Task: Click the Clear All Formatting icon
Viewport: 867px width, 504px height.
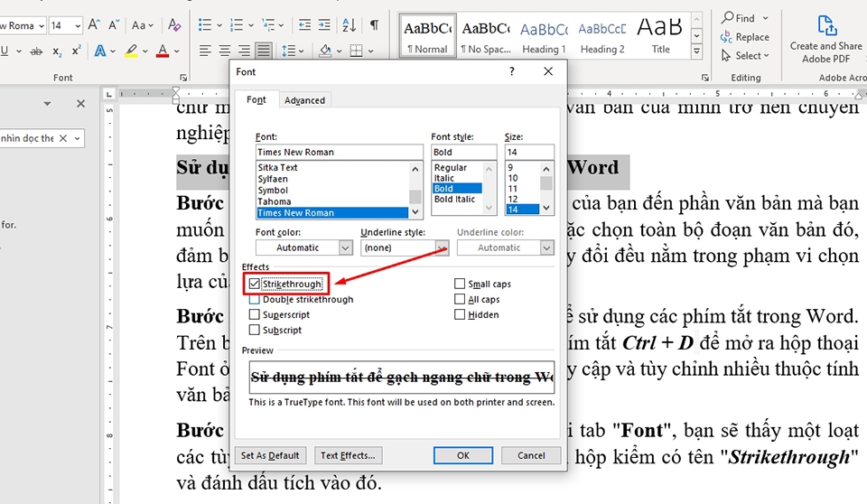Action: [x=174, y=25]
